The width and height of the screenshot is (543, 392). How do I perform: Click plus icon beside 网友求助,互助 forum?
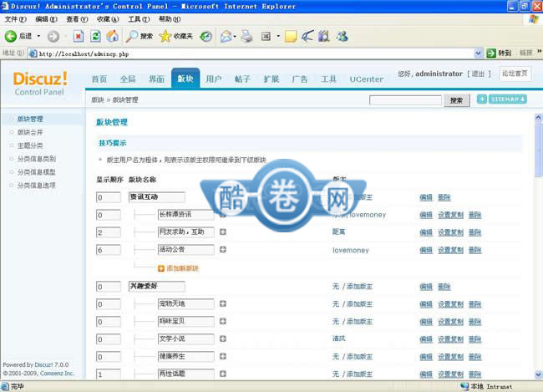click(x=223, y=232)
